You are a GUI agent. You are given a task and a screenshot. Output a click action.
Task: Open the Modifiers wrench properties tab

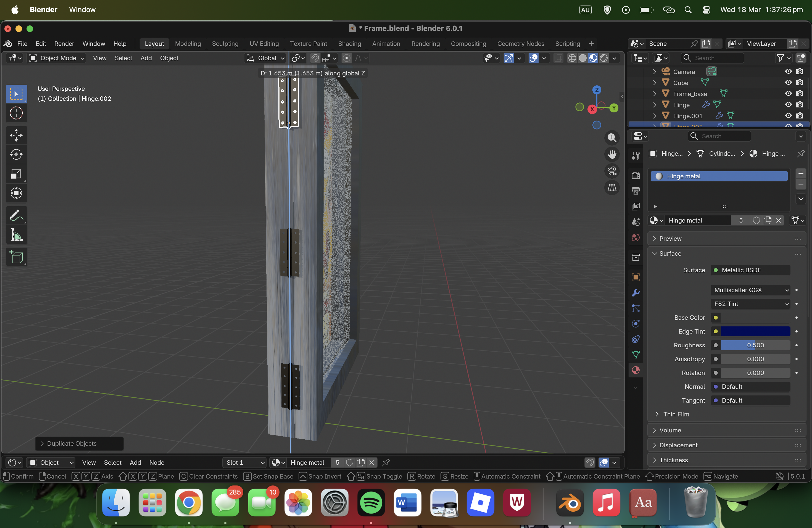[635, 293]
